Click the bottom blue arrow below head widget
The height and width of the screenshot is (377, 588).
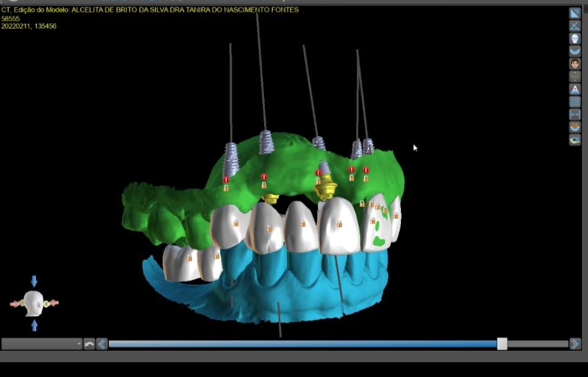(x=34, y=325)
